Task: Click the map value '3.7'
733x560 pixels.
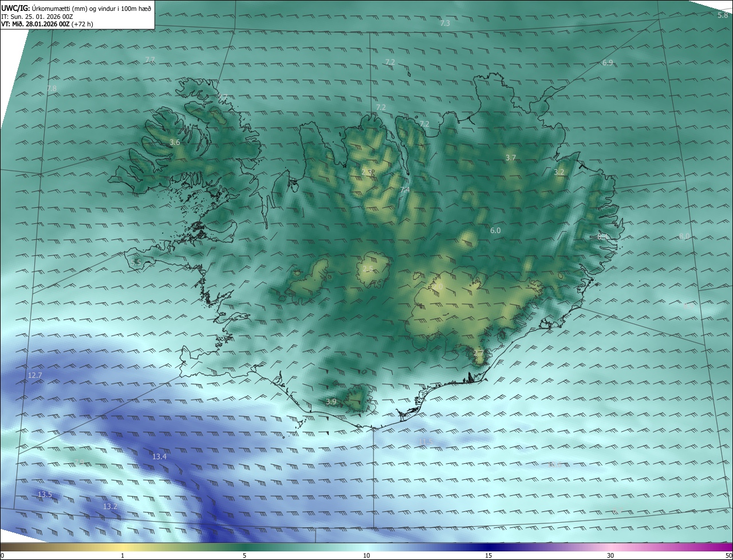Action: tap(511, 157)
